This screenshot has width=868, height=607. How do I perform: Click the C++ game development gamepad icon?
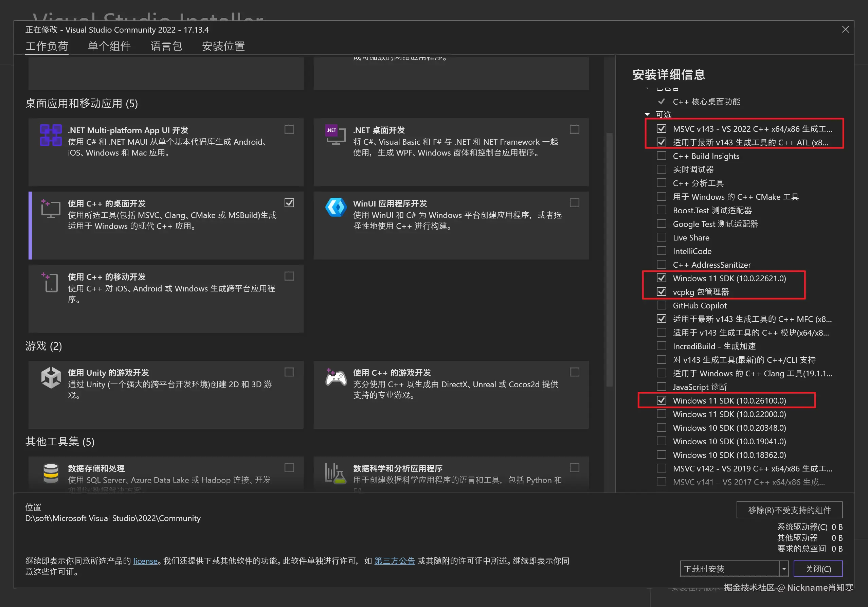pos(336,377)
